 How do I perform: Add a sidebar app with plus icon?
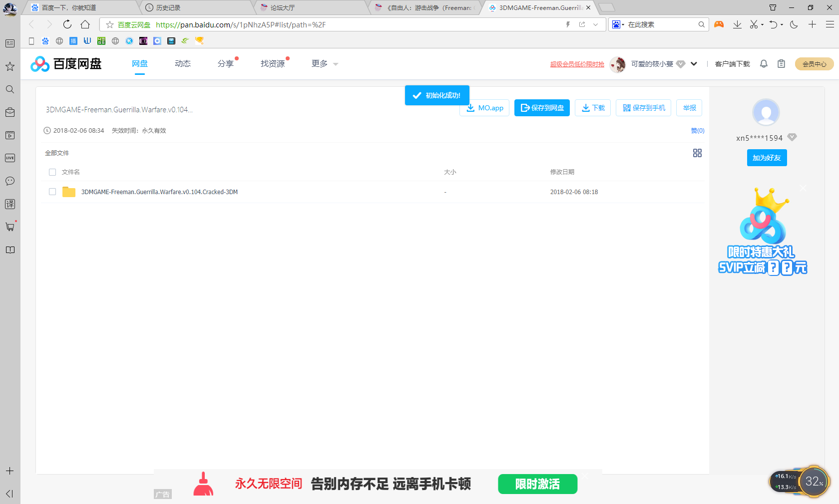click(x=10, y=471)
